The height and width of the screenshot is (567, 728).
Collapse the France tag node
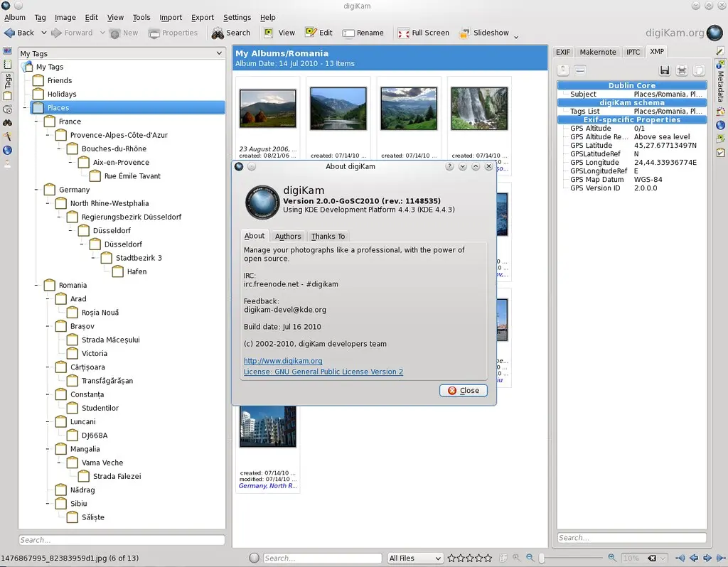coord(36,121)
